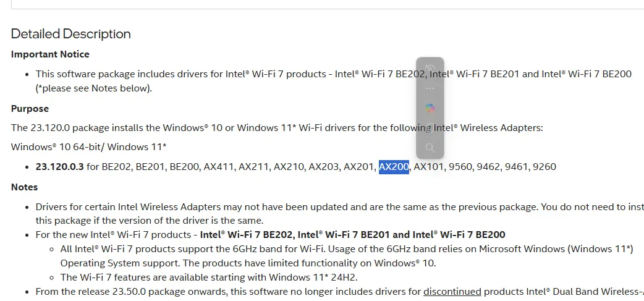
Task: Click the 'Detailed Description' heading
Action: click(70, 33)
